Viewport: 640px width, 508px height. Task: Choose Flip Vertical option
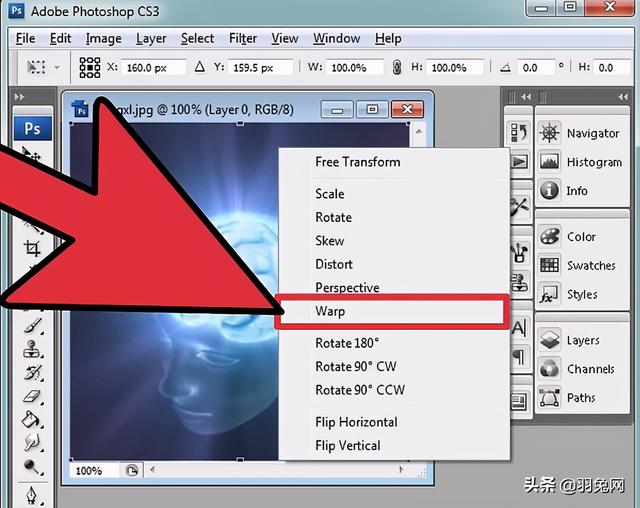point(394,446)
